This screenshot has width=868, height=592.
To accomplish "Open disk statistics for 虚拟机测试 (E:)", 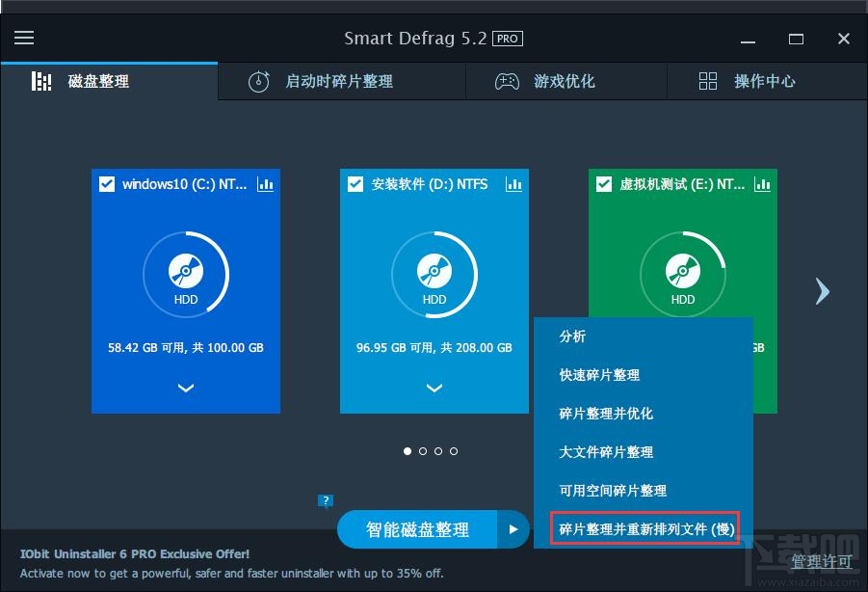I will [x=762, y=184].
